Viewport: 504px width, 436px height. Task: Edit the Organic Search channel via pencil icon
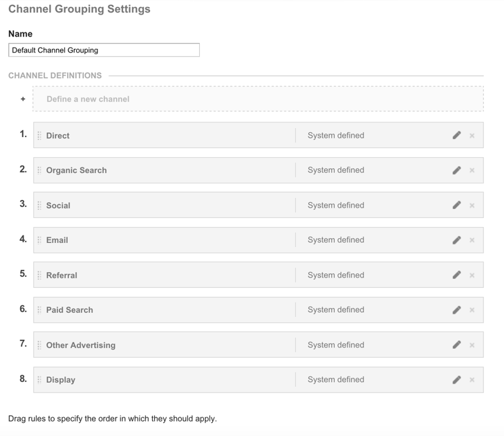[x=456, y=170]
